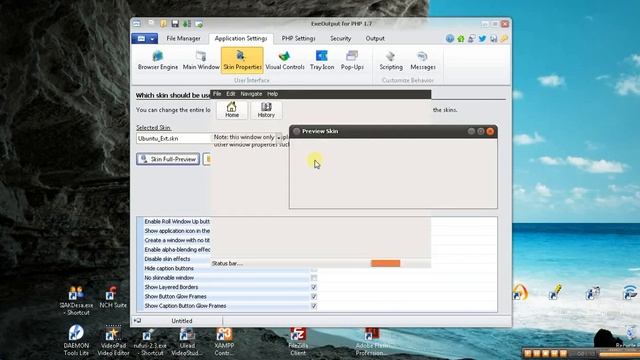640x360 pixels.
Task: Click the History button in skin preview
Action: point(266,110)
